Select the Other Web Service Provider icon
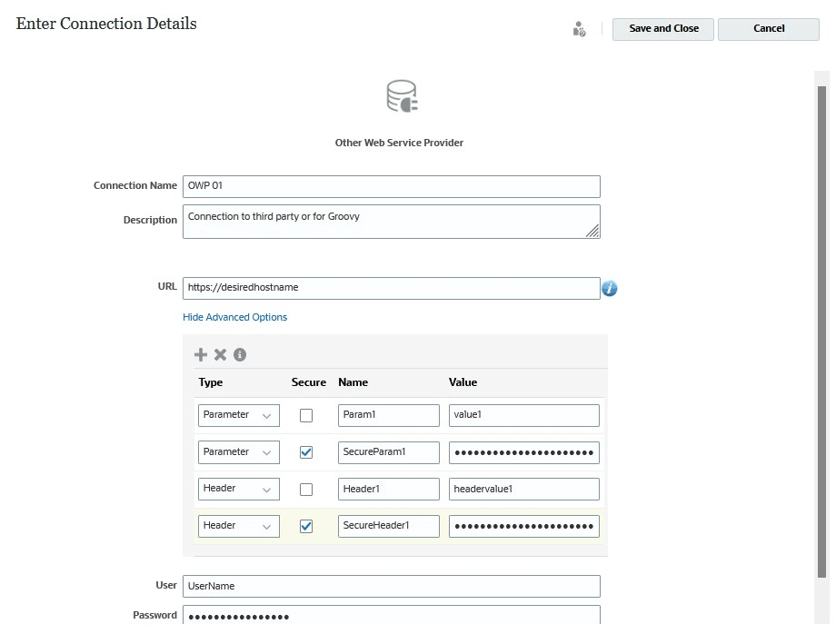The image size is (836, 644). 400,96
